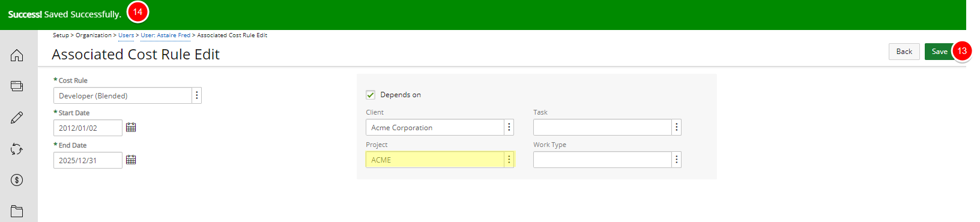
Task: Click the highlighted Project field ACME
Action: click(435, 160)
